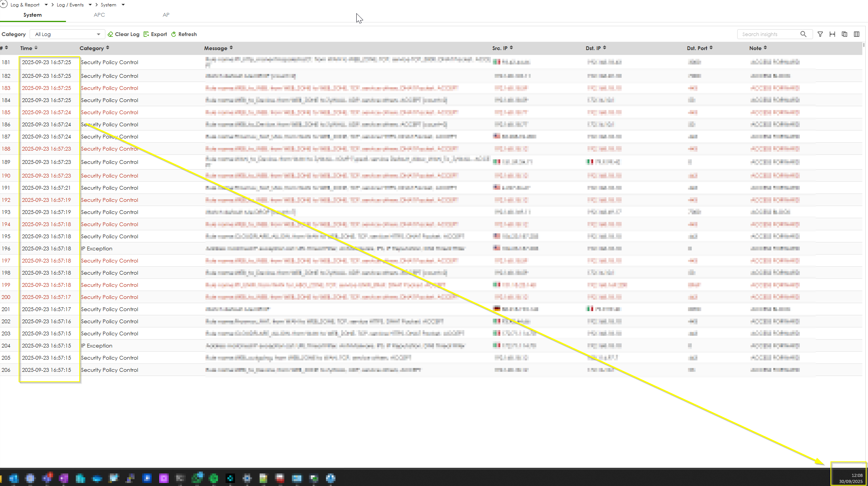Click the Clear Log button
Screen dimensions: 868x486
click(124, 34)
